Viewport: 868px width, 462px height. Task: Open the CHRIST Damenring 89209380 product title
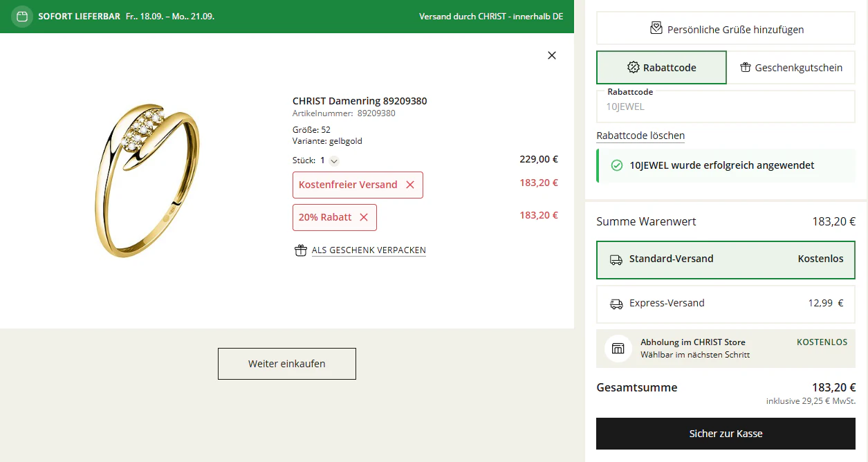[x=360, y=101]
